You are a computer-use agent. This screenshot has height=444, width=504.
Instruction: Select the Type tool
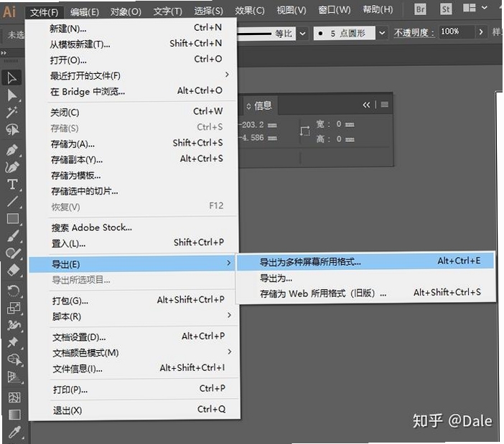(12, 184)
